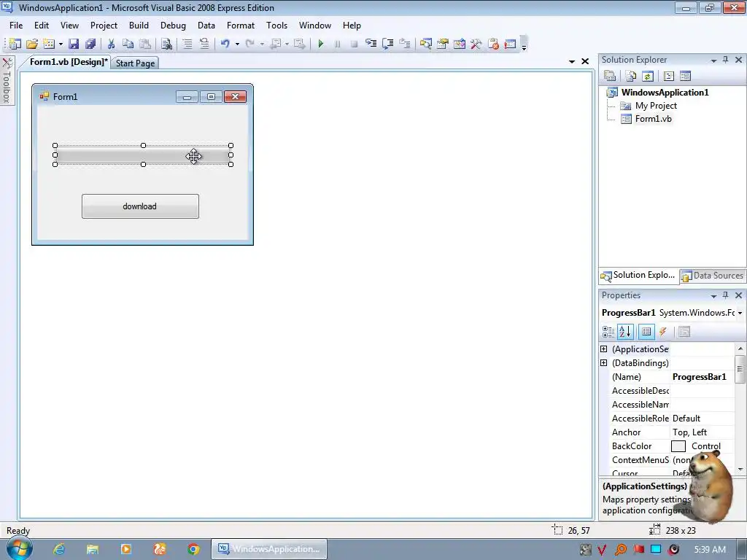Select the Solution Explorer bottom tab
Screen dimensions: 747x560
(638, 275)
